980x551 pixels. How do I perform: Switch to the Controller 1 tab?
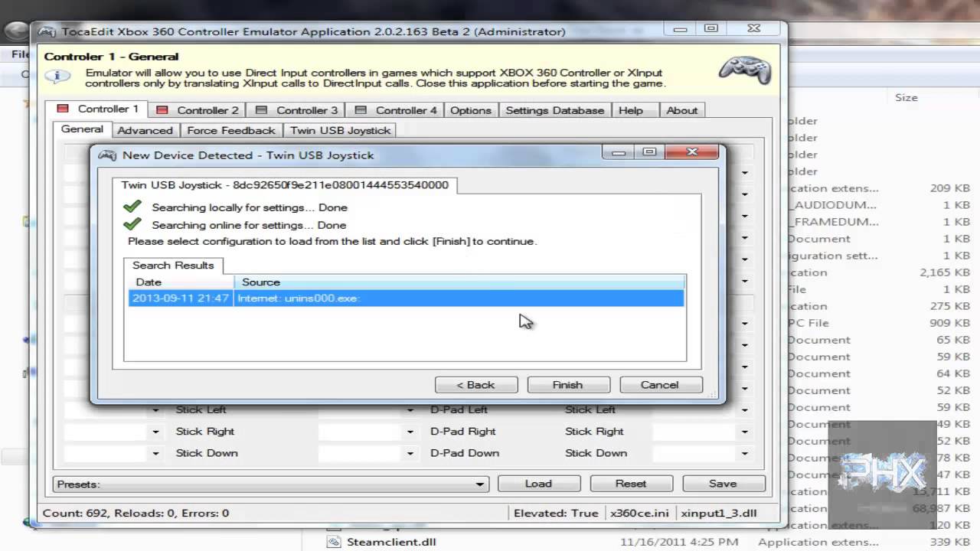click(97, 109)
